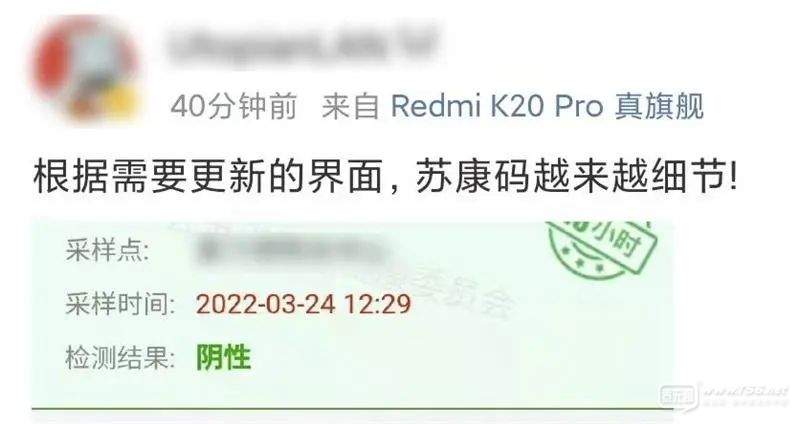Click the blurred sampling point value
This screenshot has height=424, width=800.
click(x=291, y=251)
